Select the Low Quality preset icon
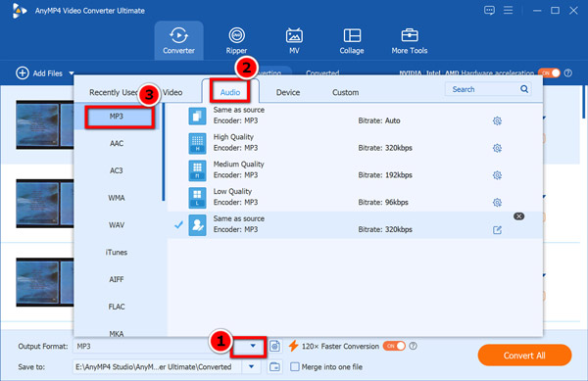Screen dimensions: 588x381 point(197,198)
